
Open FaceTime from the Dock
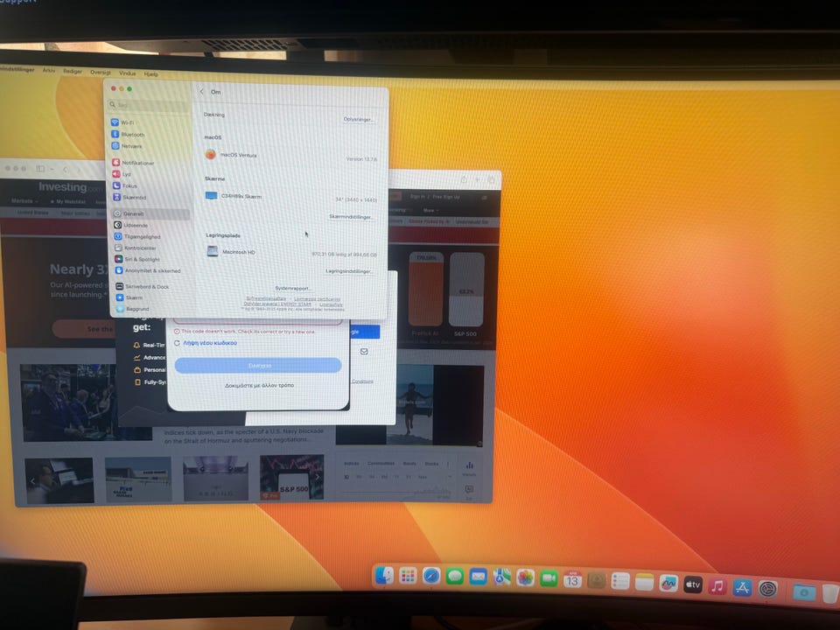[549, 578]
